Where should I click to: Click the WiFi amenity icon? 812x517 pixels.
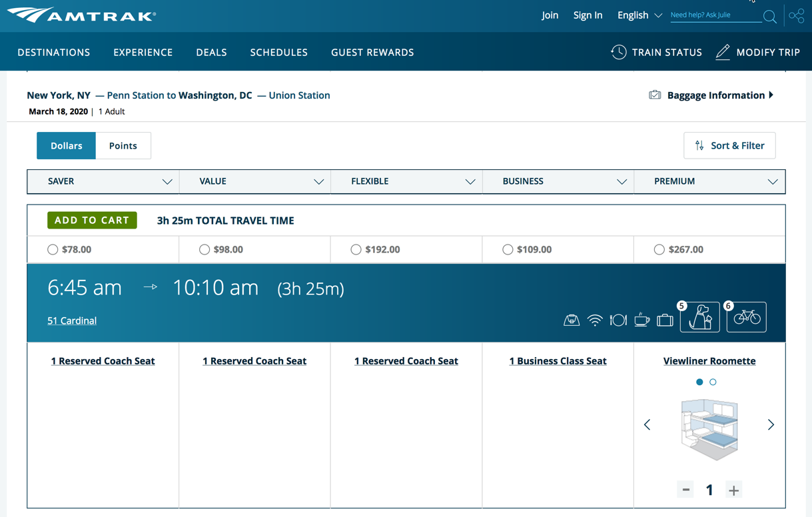pos(595,319)
